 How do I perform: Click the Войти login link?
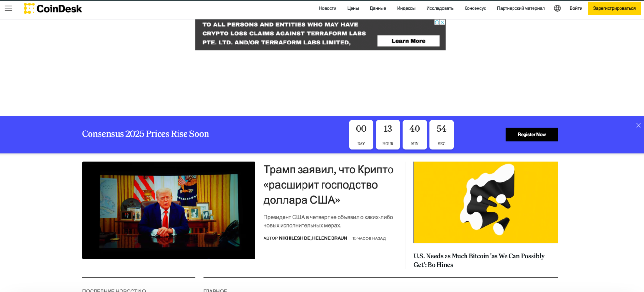point(575,8)
